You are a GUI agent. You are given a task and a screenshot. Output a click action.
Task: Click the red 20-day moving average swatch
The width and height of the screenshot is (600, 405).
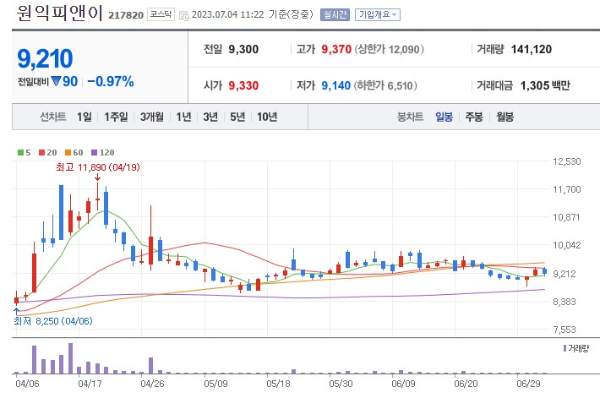point(42,153)
